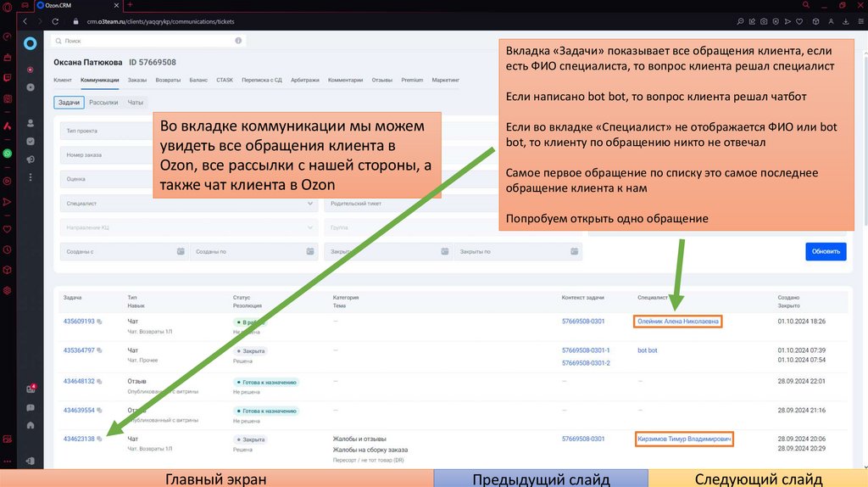Open the chat bubble icon in CRM sidebar
This screenshot has height=487, width=868.
(31, 408)
